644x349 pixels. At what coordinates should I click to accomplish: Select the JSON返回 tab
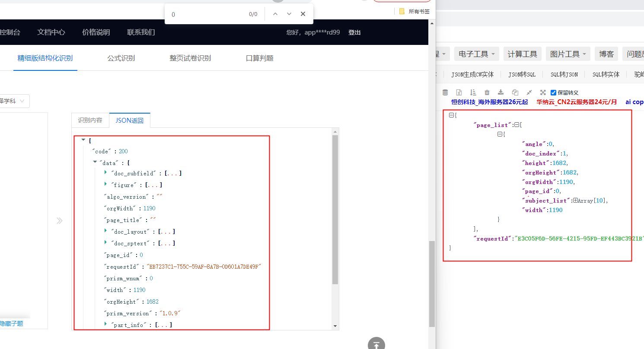tap(130, 121)
